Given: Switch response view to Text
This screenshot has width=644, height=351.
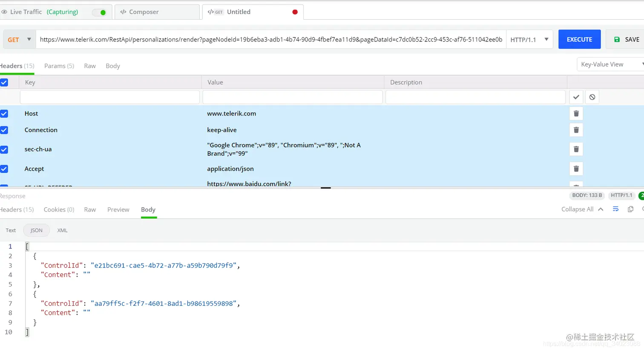Looking at the screenshot, I should coord(11,230).
